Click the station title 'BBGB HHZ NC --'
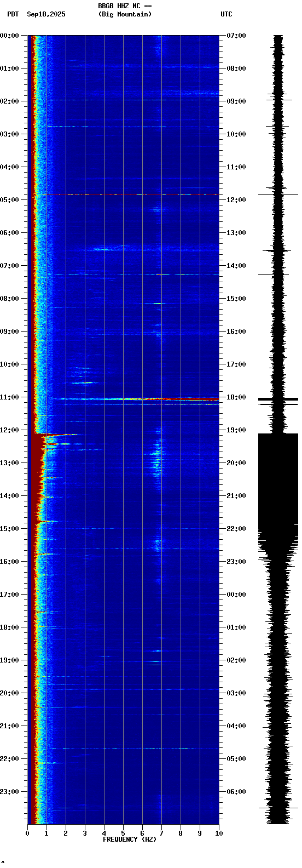This screenshot has height=868, width=302. [125, 6]
